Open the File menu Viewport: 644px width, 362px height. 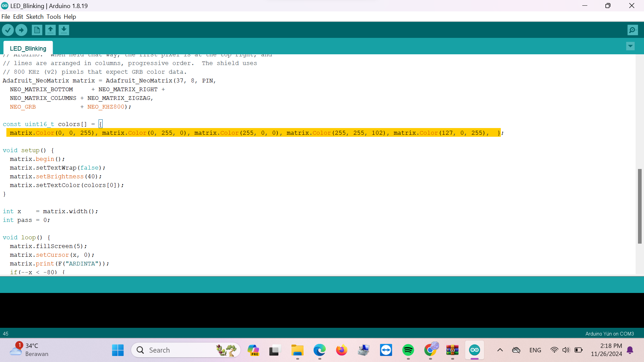pos(6,17)
